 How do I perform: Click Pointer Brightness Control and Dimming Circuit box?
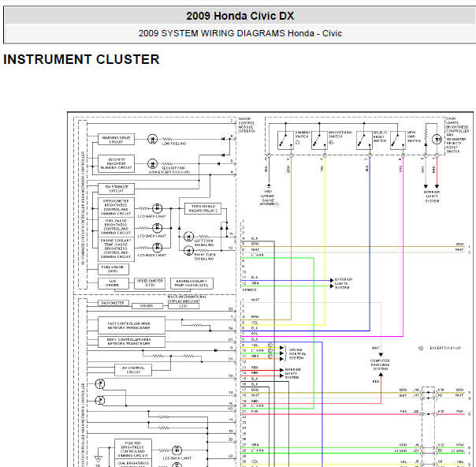[x=133, y=449]
